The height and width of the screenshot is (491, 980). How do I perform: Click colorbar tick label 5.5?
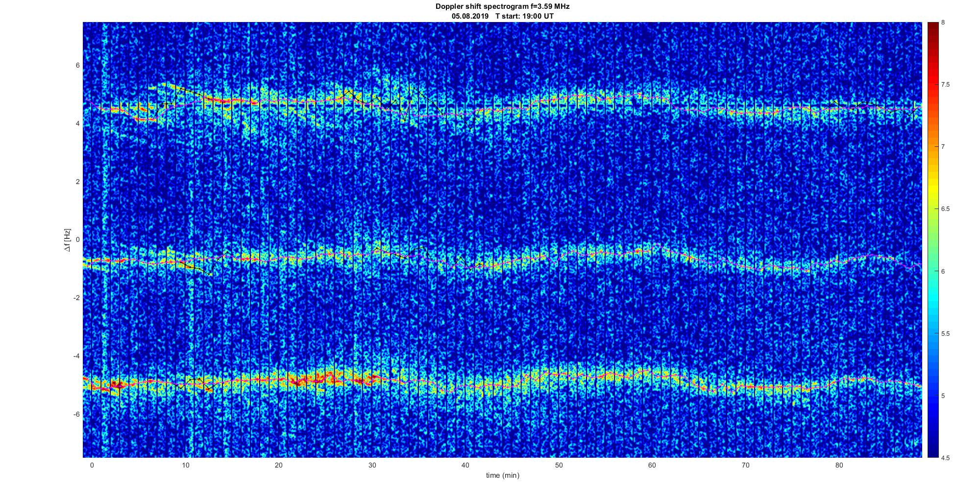coord(946,333)
